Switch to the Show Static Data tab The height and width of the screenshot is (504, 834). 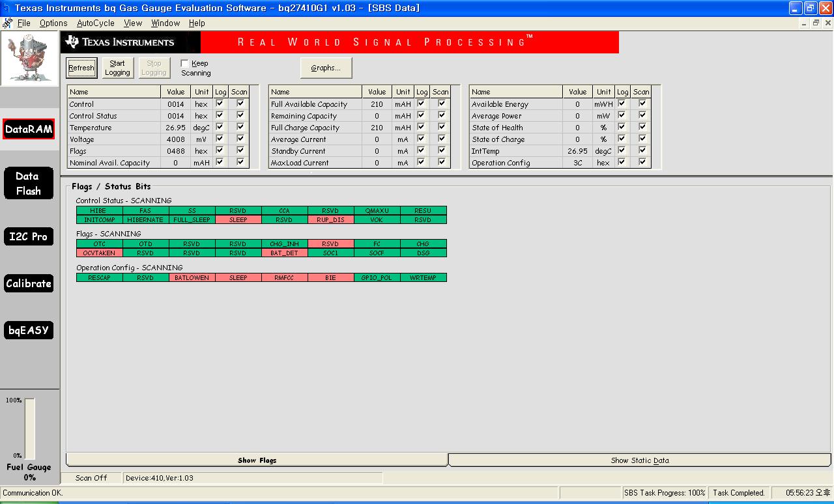pyautogui.click(x=640, y=460)
